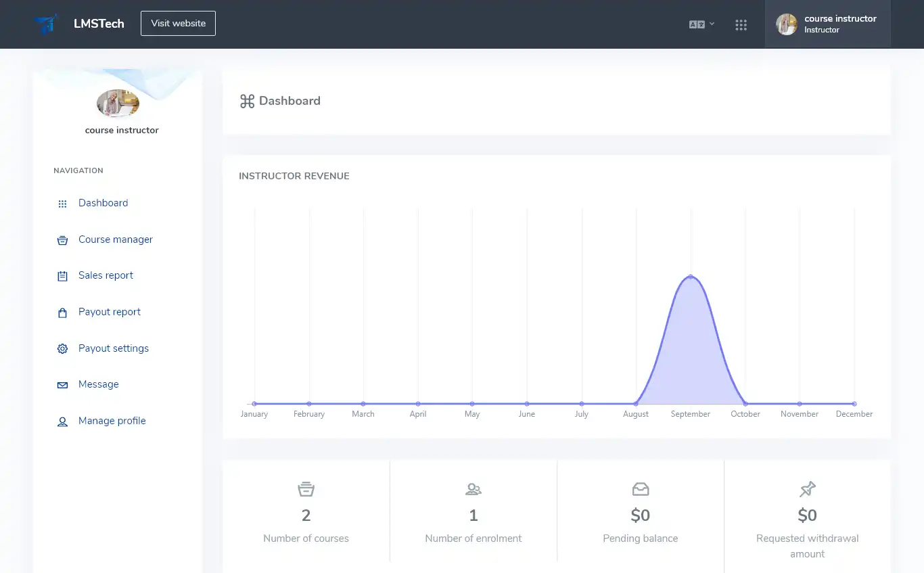Click the pin icon above Requested withdrawal amount
The width and height of the screenshot is (924, 573).
tap(807, 488)
